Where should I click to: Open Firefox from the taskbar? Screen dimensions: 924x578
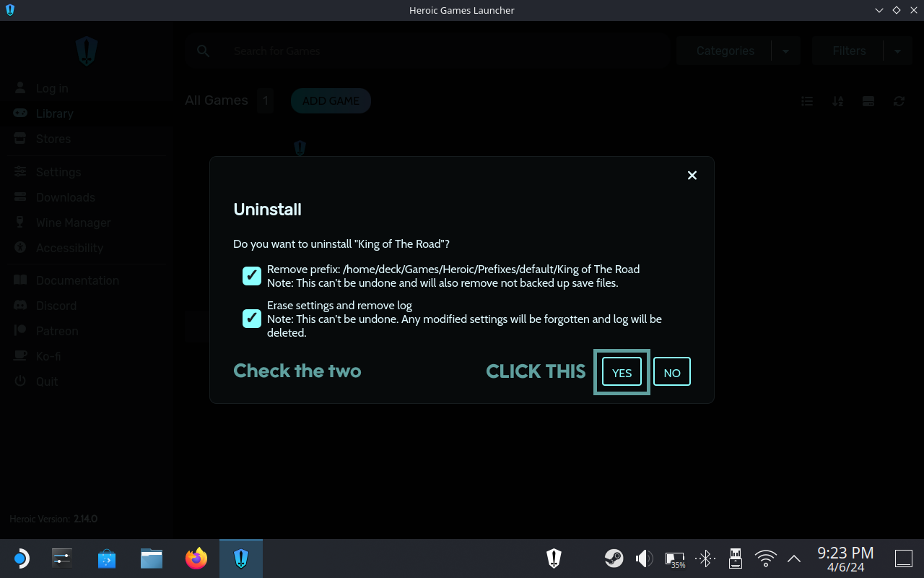coord(196,558)
